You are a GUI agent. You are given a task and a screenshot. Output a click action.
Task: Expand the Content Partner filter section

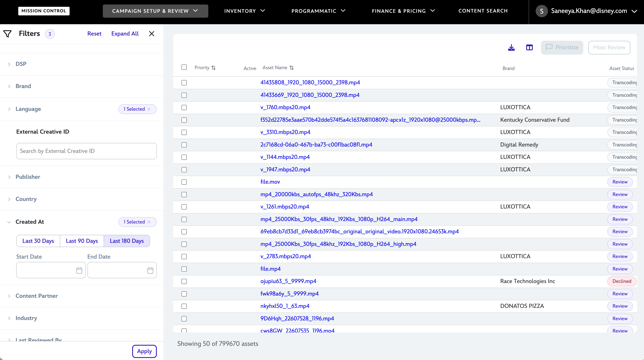[x=9, y=296]
